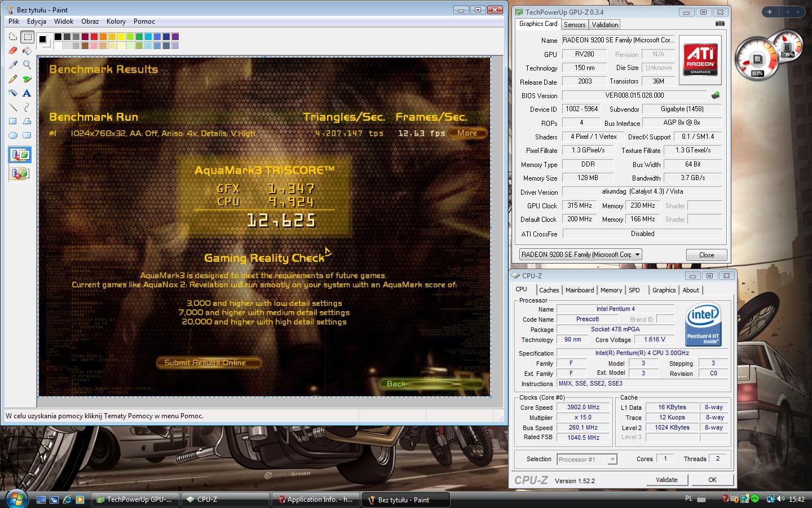
Task: Activate the Magnifier tool in Paint
Action: (27, 65)
